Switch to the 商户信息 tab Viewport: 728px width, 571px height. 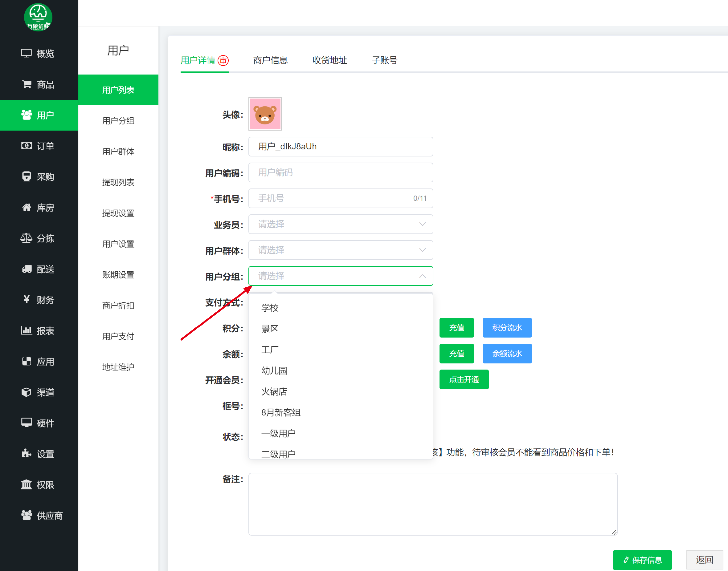pos(270,60)
